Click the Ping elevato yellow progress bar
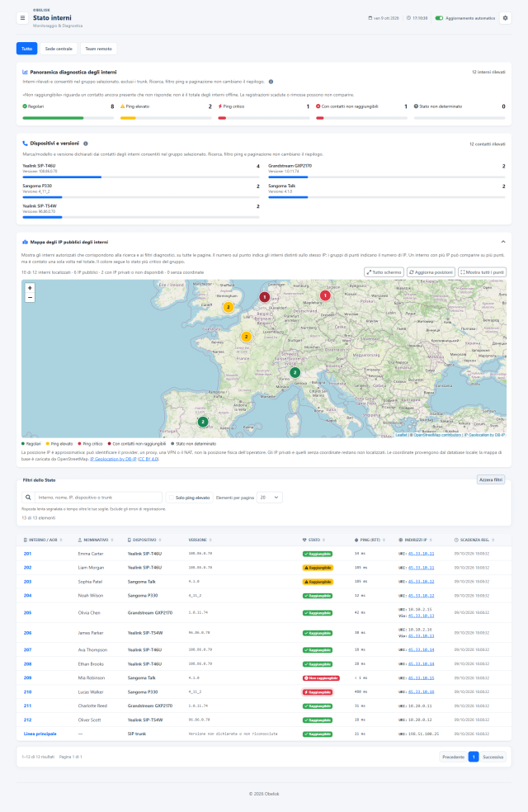Viewport: 528px width, 812px height. [x=166, y=118]
